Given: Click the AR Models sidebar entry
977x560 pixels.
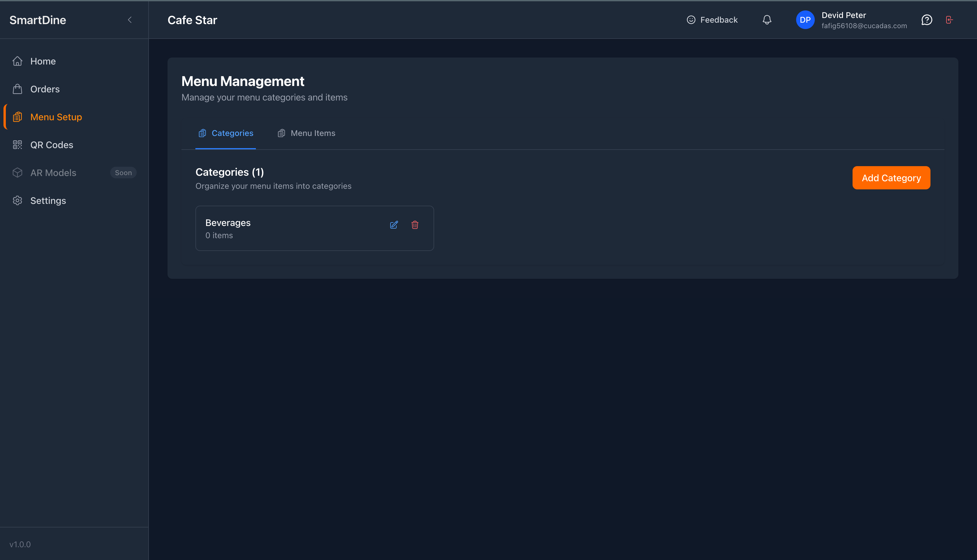Looking at the screenshot, I should tap(53, 173).
